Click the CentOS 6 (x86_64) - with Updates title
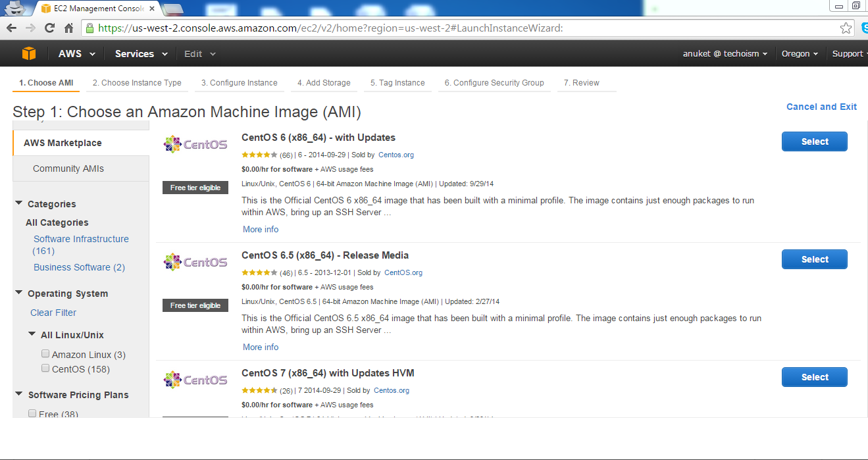This screenshot has width=868, height=460. (x=319, y=138)
